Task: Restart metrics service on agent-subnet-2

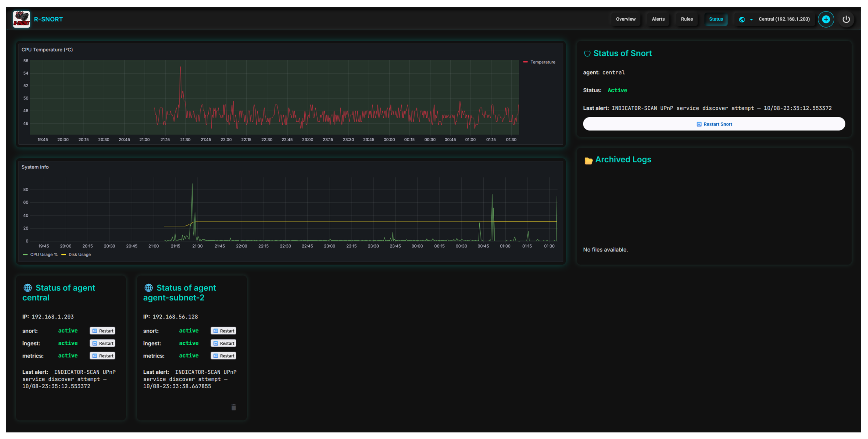Action: (x=223, y=356)
